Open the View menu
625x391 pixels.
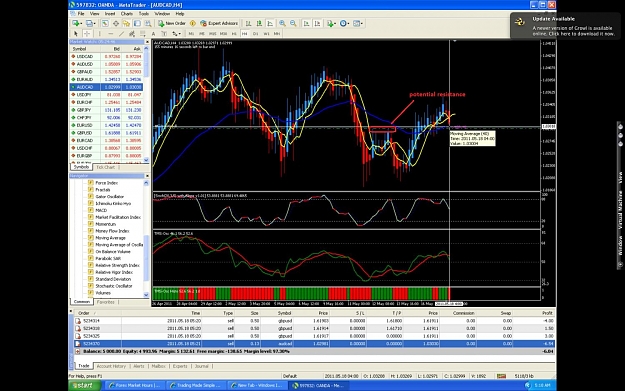click(x=94, y=14)
